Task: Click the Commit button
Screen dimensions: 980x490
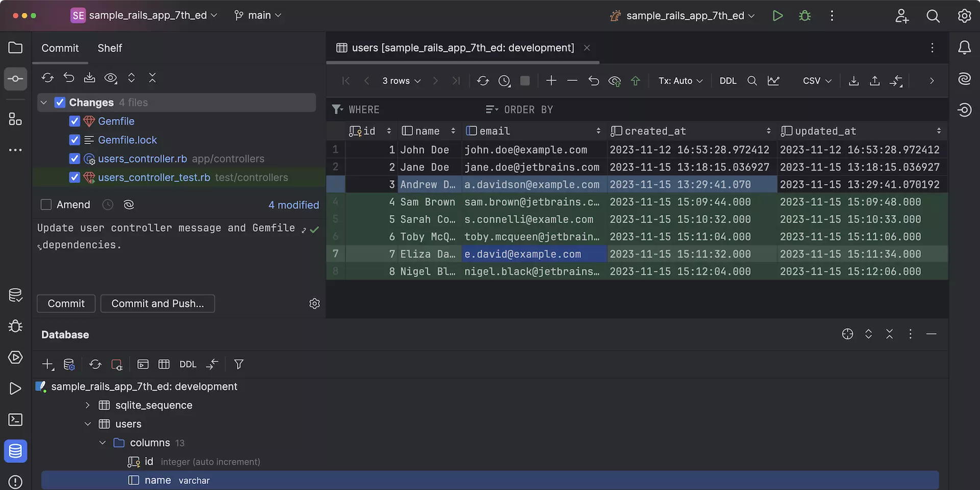Action: pyautogui.click(x=66, y=304)
